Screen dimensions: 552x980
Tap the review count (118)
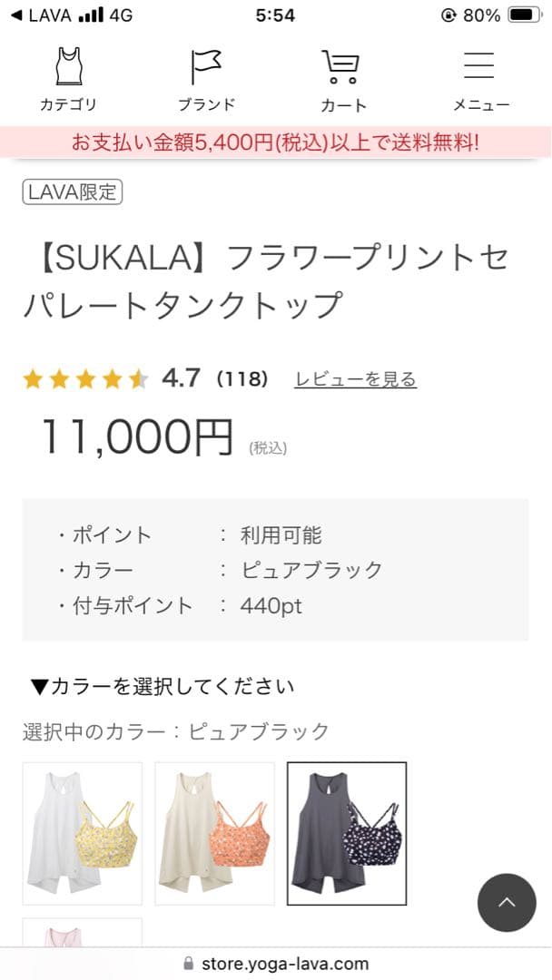point(241,379)
